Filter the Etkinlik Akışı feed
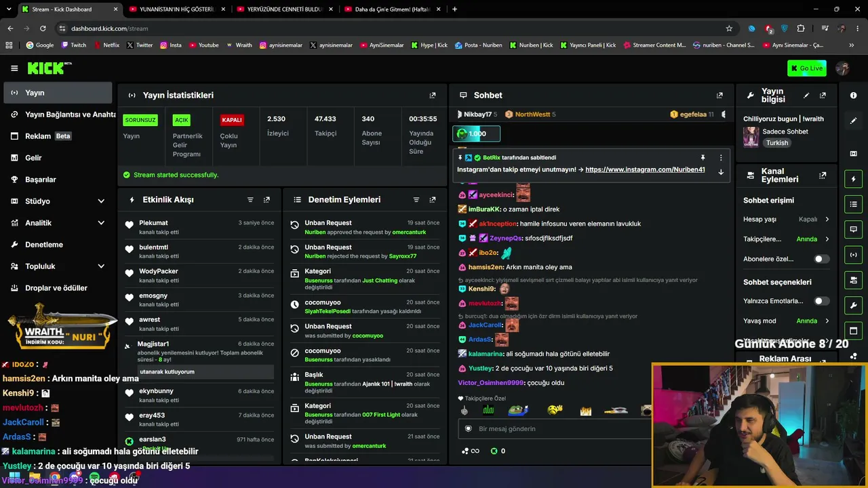Image resolution: width=868 pixels, height=488 pixels. tap(250, 200)
